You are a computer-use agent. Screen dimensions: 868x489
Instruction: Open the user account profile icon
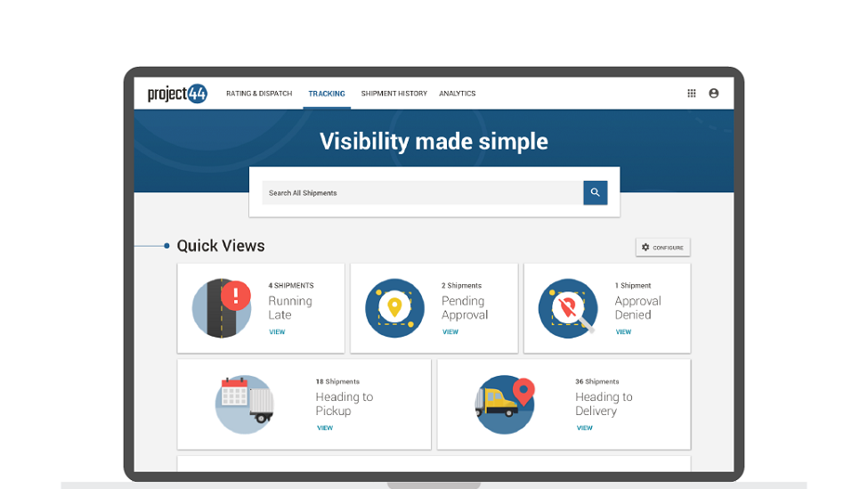[714, 94]
